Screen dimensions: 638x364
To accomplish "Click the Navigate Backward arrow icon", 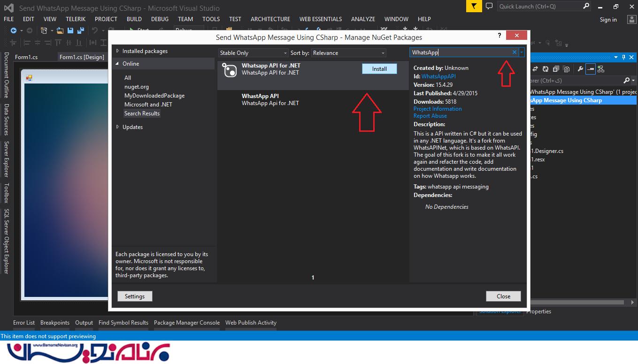I will click(13, 30).
